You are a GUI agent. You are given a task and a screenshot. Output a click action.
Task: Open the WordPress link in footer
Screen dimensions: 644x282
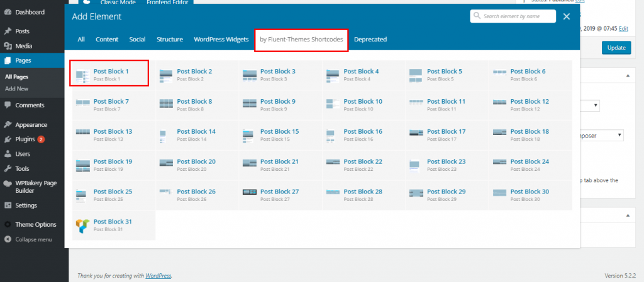click(x=158, y=275)
